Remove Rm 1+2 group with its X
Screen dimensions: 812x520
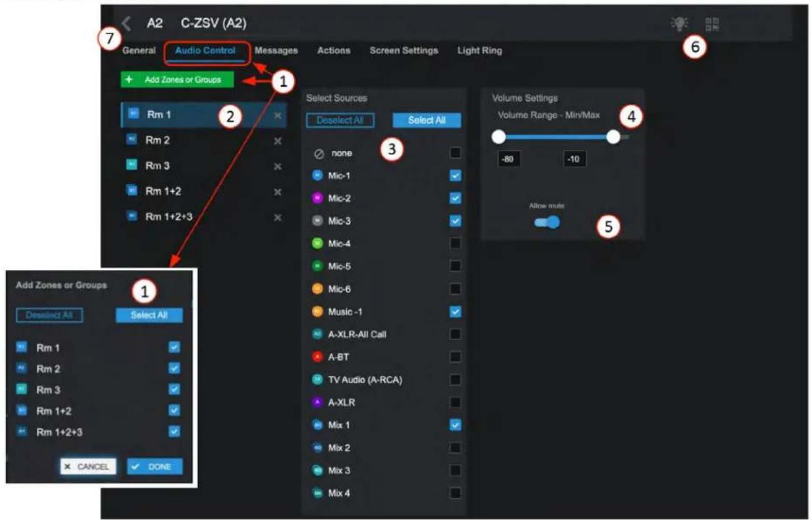point(278,192)
